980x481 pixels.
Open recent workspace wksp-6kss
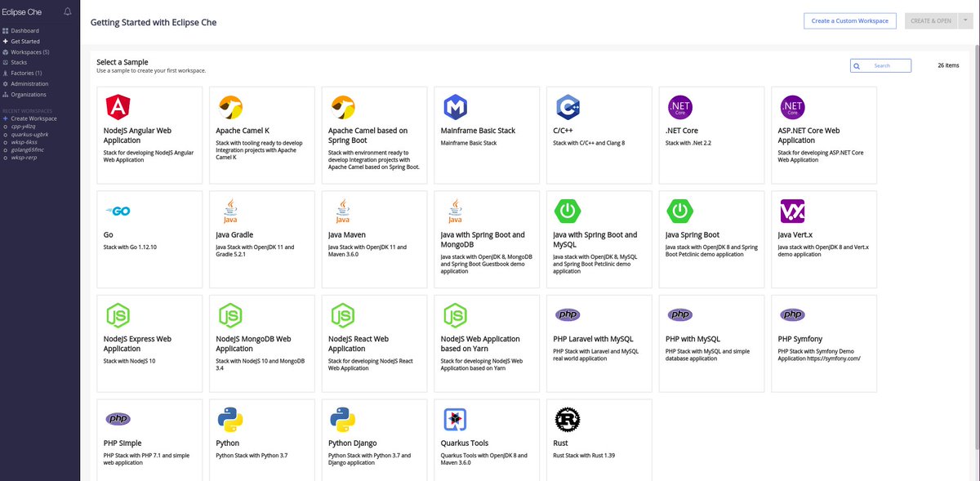tap(24, 141)
